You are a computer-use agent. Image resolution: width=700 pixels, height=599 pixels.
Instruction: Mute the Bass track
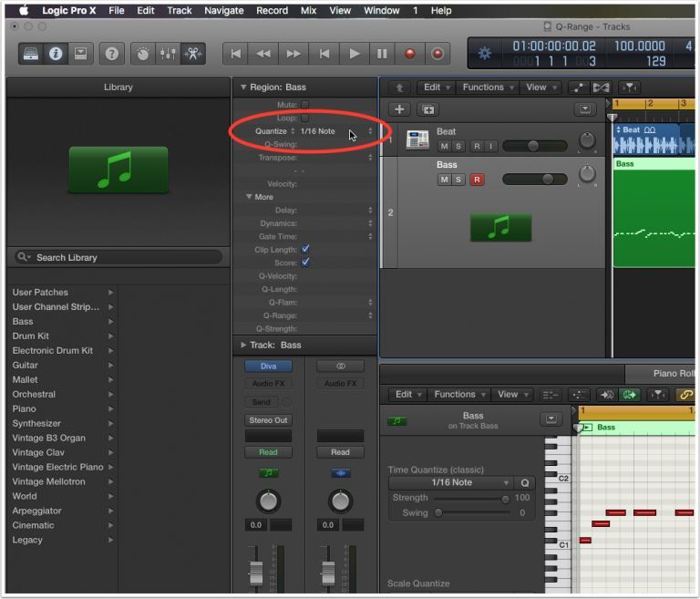coord(444,180)
